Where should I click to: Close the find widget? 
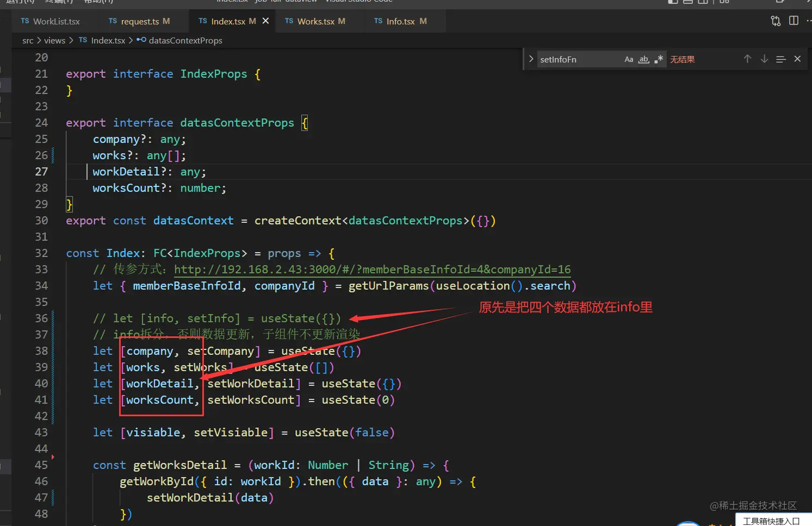[x=797, y=59]
